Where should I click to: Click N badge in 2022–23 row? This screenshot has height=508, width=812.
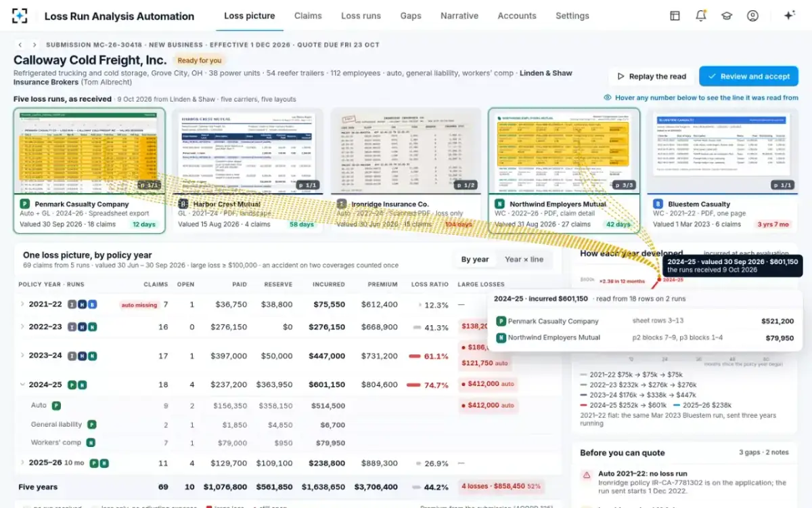click(92, 327)
